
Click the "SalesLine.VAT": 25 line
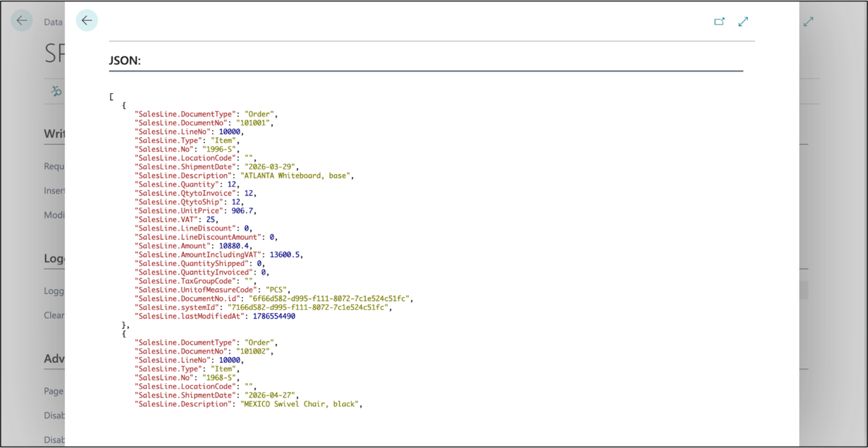(x=176, y=220)
